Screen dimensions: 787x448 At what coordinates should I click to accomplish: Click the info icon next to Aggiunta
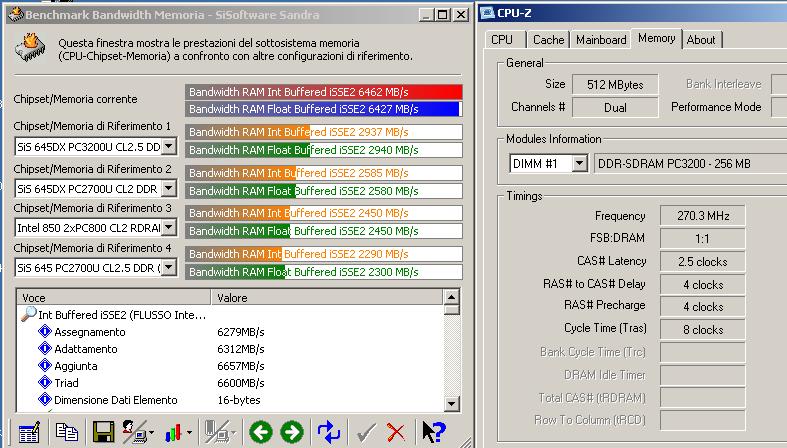tap(45, 365)
